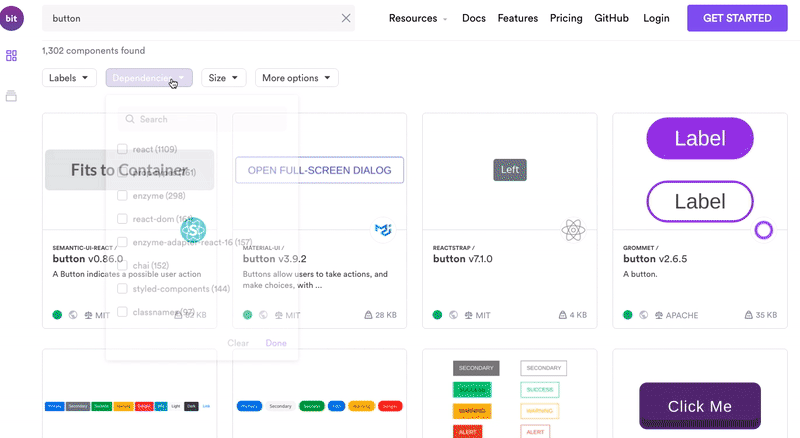Screen dimensions: 800x438
Task: Click the MIT license icon on semantic-ui-react card
Action: 88,315
